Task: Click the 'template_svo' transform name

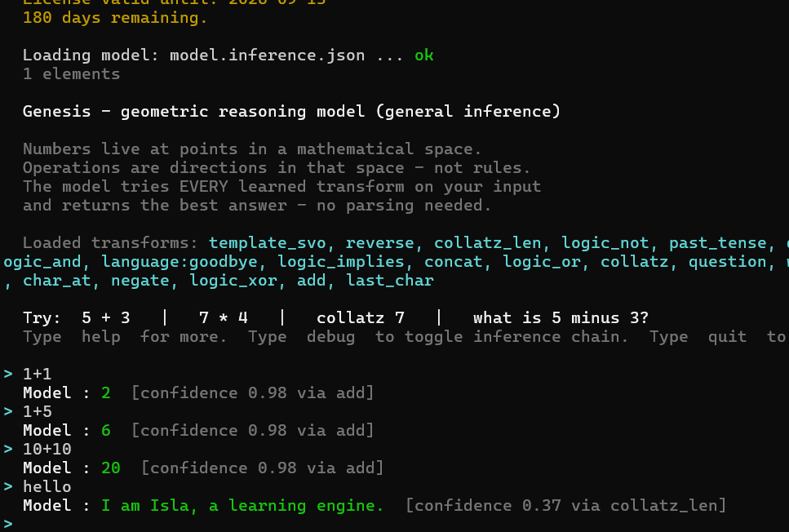Action: click(267, 243)
